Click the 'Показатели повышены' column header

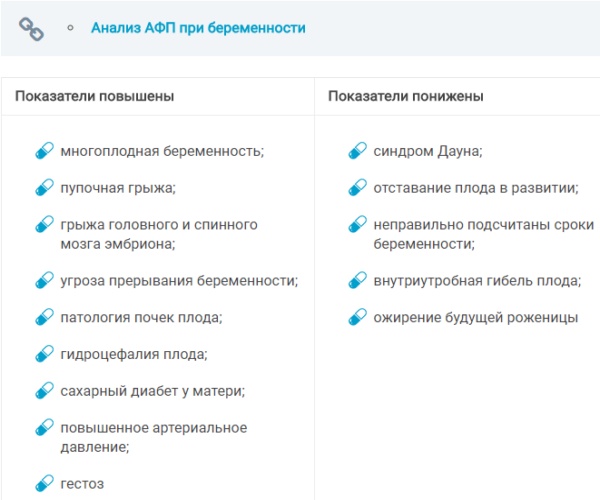95,97
